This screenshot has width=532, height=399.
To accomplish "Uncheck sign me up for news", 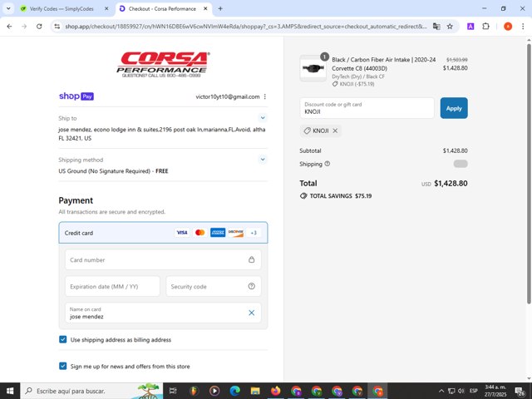I will coord(63,366).
